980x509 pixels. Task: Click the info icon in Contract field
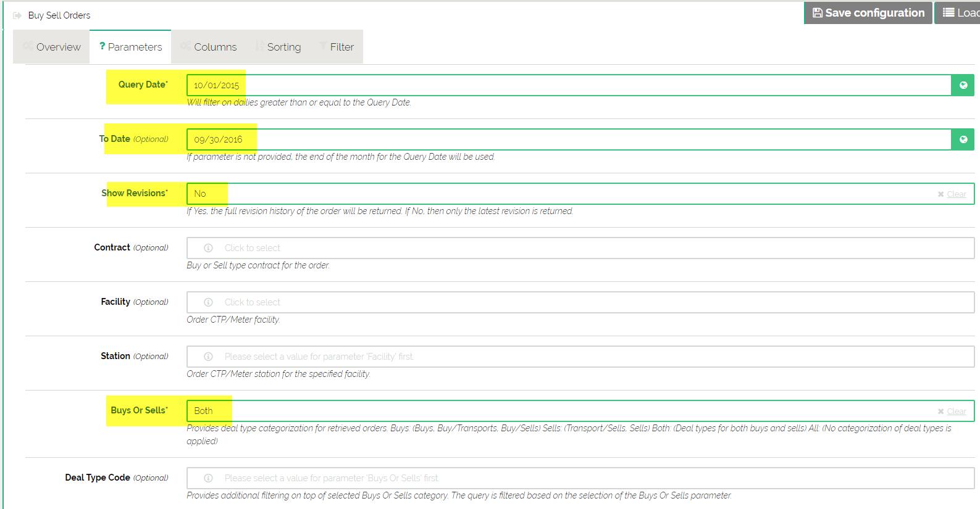[x=209, y=248]
